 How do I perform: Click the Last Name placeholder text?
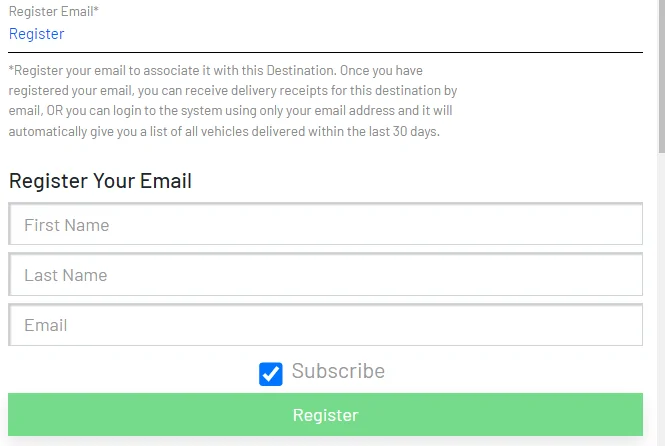point(66,275)
